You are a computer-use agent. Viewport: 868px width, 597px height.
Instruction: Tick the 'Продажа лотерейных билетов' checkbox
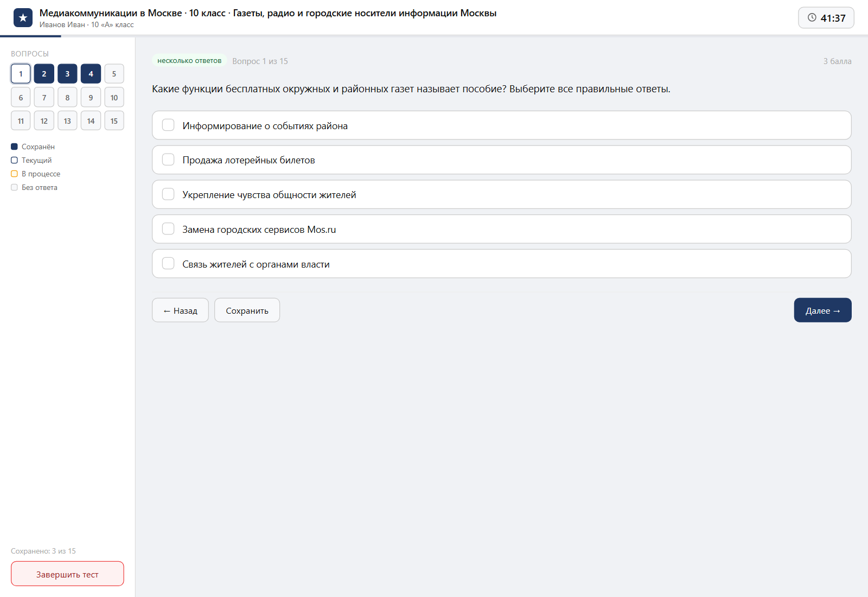pyautogui.click(x=168, y=160)
